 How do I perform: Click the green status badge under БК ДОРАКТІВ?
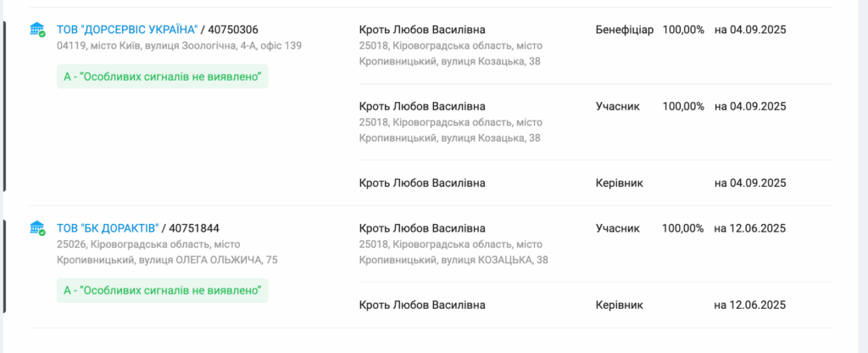(162, 290)
